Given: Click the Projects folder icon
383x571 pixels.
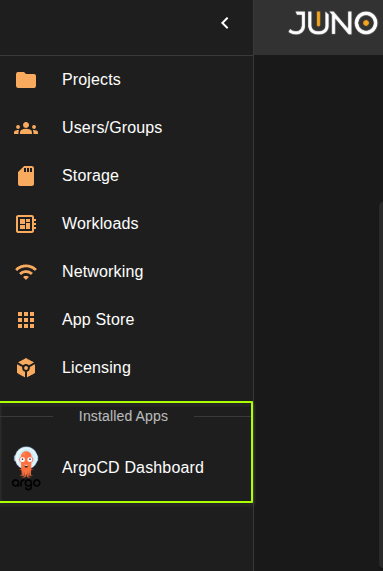Looking at the screenshot, I should [26, 80].
